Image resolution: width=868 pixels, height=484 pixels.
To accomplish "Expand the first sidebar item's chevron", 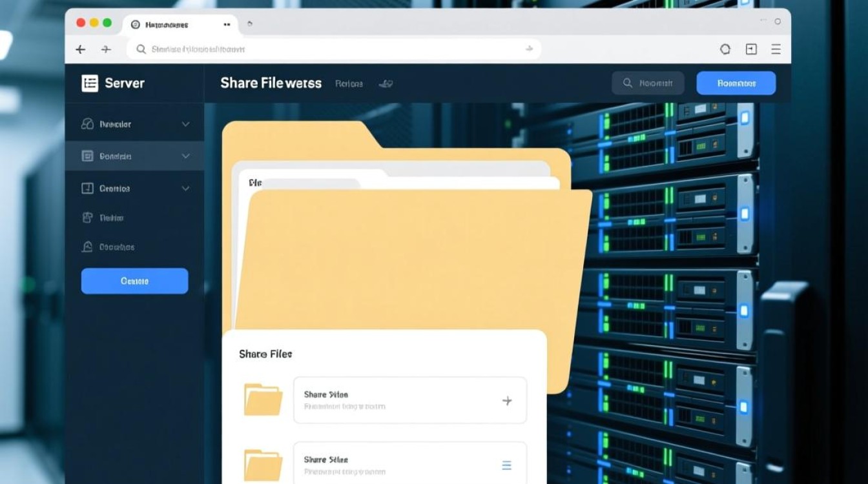I will coord(185,124).
